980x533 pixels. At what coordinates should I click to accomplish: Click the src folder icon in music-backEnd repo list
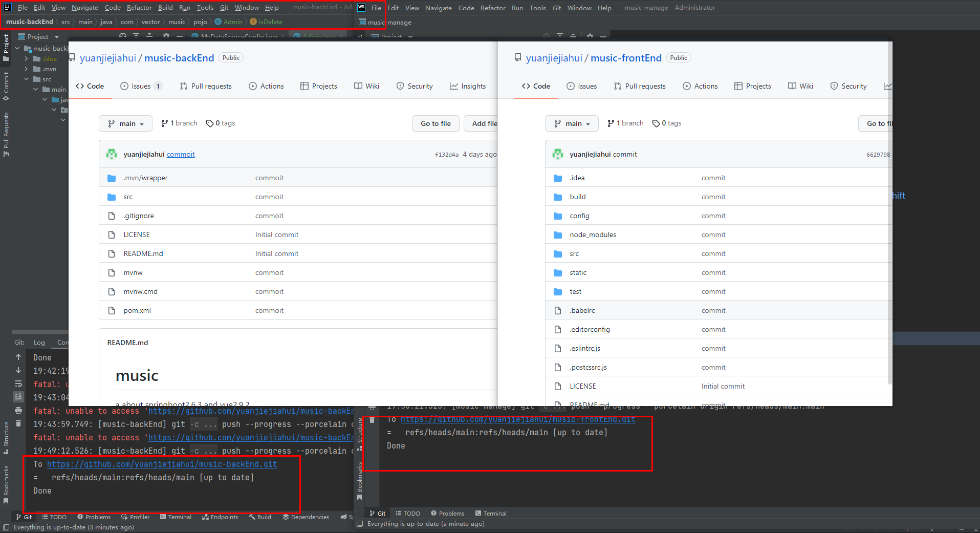[112, 197]
